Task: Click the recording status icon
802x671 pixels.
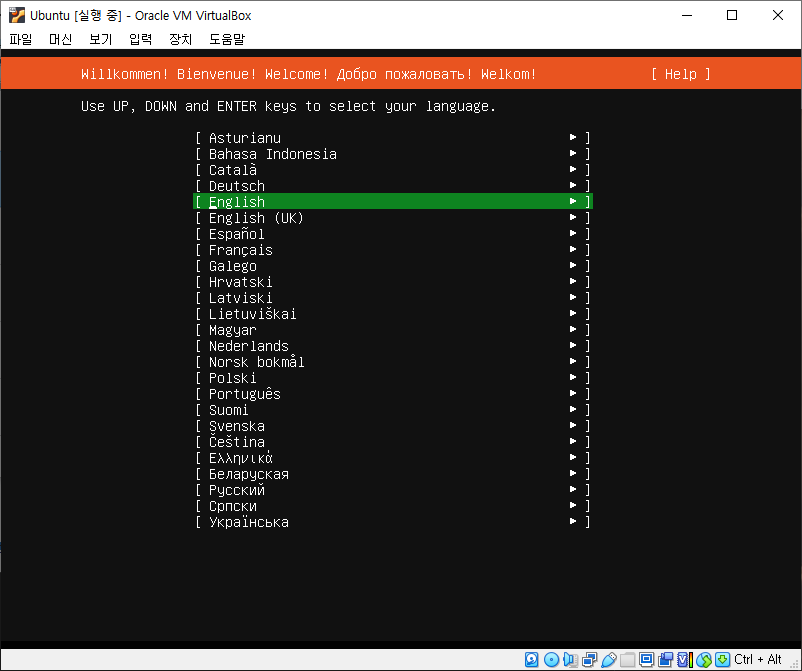Action: click(x=665, y=660)
